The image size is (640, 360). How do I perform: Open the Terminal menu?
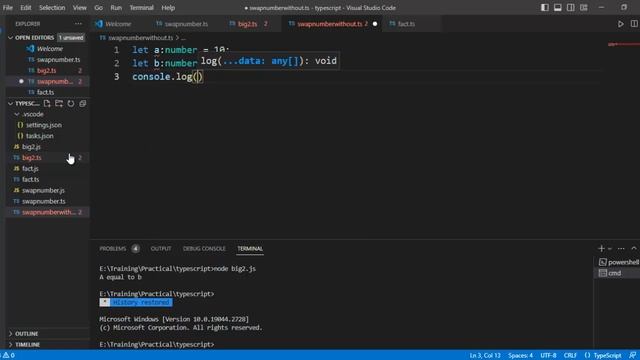[141, 7]
